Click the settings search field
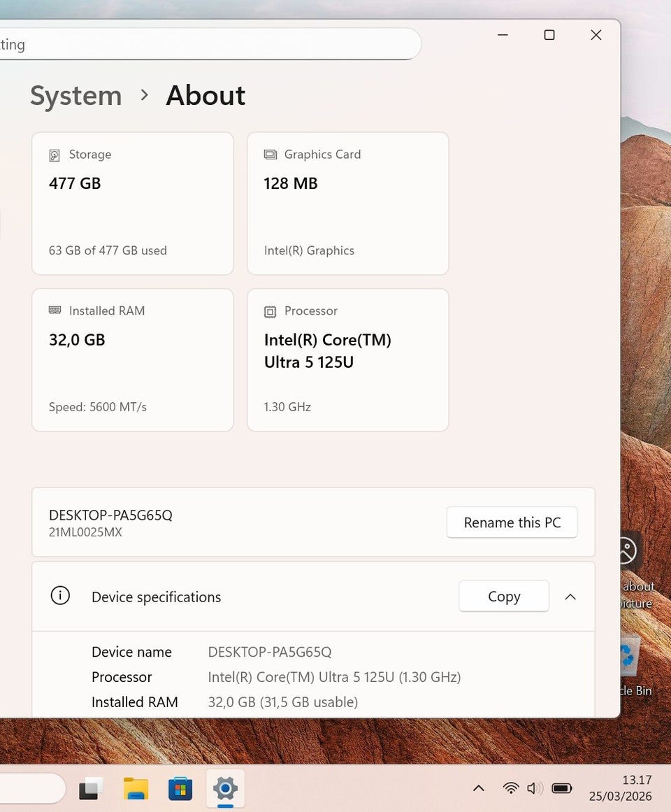Image resolution: width=671 pixels, height=812 pixels. pyautogui.click(x=210, y=45)
